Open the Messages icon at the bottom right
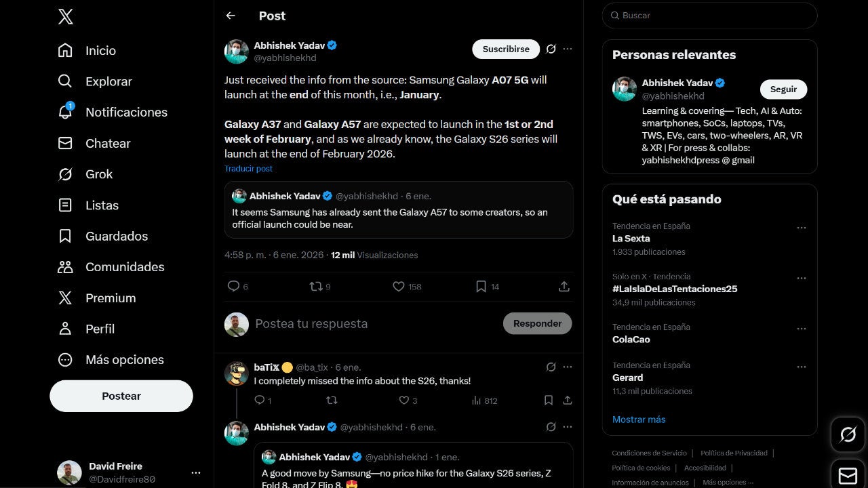The image size is (868, 488). point(847,475)
